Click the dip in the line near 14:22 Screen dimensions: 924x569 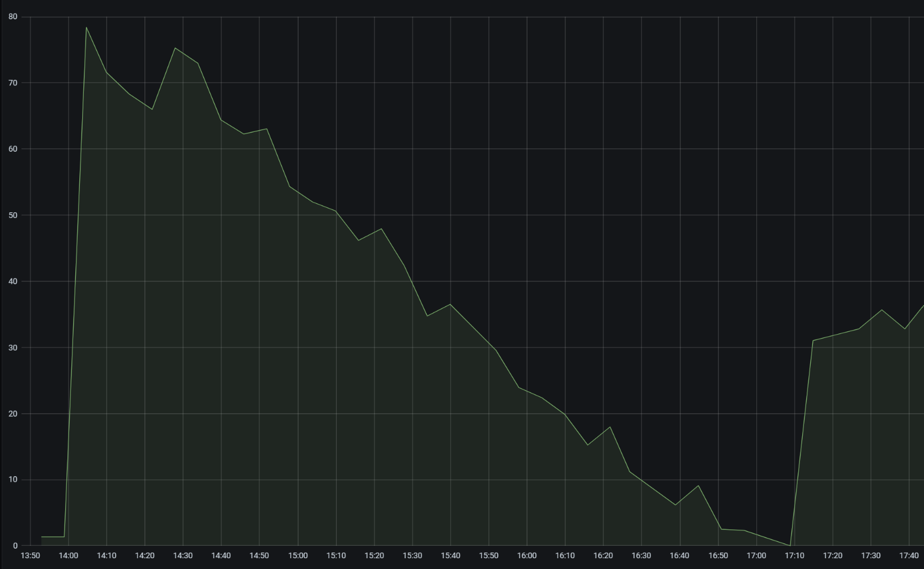tap(152, 109)
